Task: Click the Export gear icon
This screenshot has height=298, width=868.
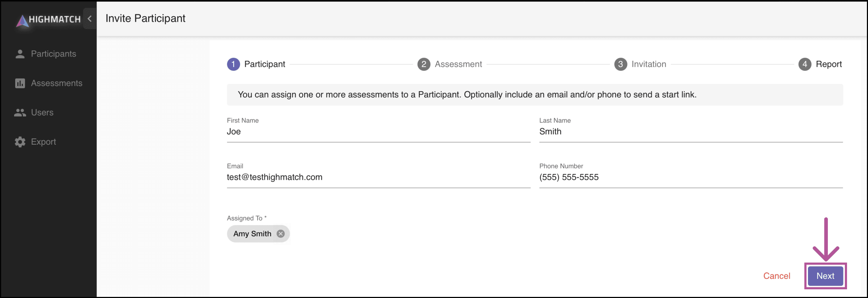Action: pyautogui.click(x=20, y=142)
